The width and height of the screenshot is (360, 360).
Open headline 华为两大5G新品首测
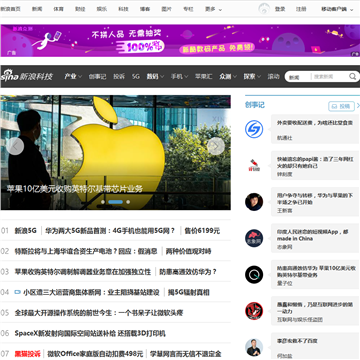110,231
